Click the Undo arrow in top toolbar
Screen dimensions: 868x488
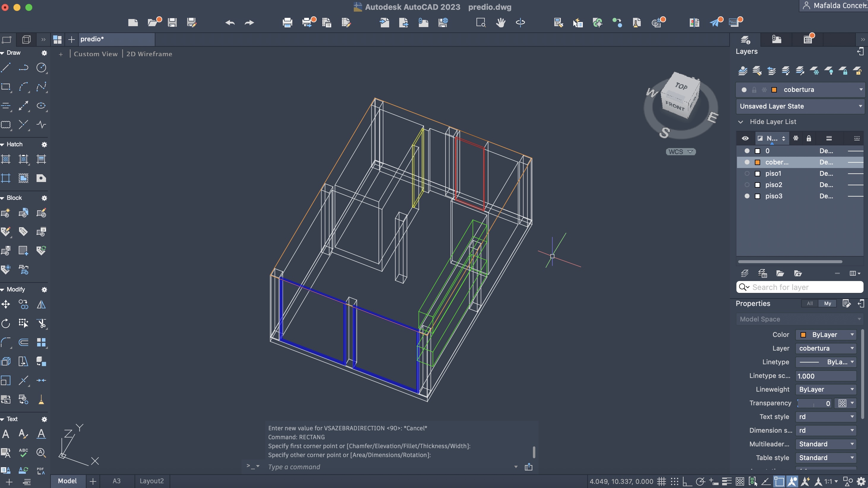point(230,23)
